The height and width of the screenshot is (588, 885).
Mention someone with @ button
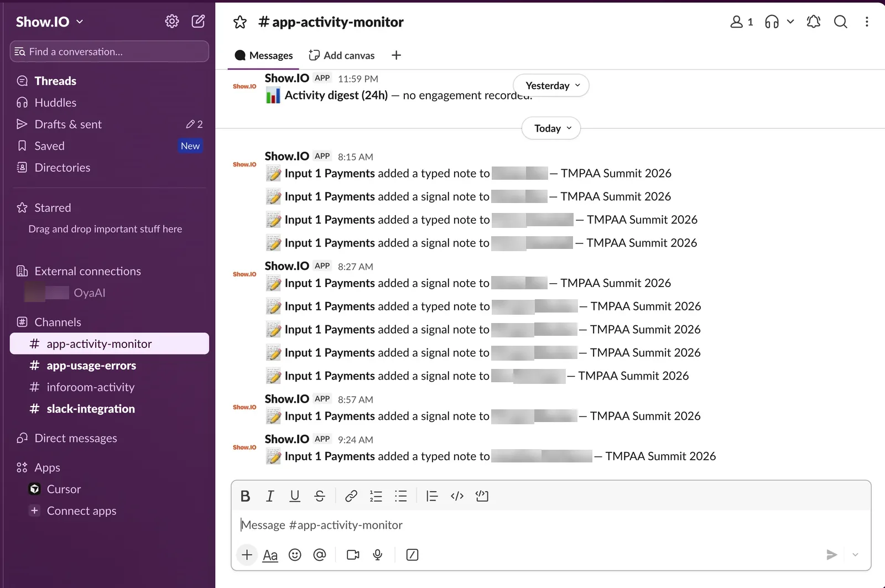coord(320,555)
